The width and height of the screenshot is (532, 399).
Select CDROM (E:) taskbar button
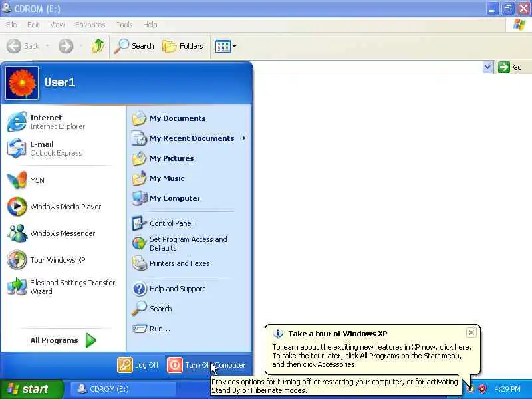pyautogui.click(x=123, y=389)
